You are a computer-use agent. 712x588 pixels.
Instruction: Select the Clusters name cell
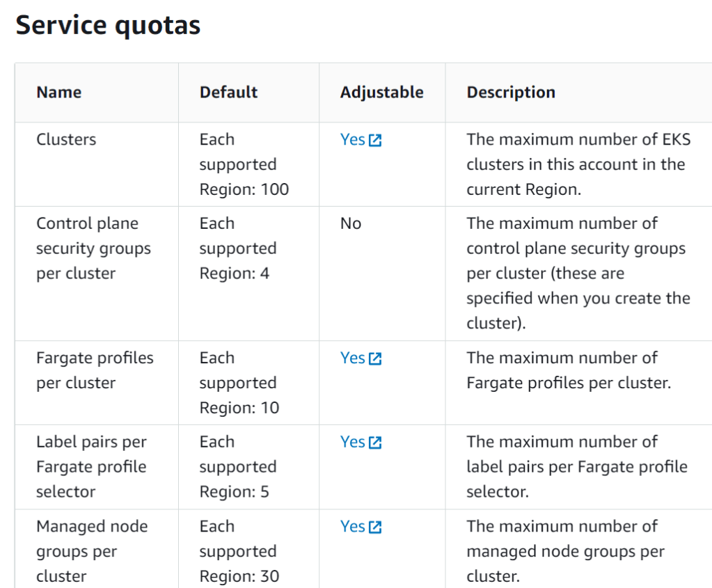coord(66,140)
